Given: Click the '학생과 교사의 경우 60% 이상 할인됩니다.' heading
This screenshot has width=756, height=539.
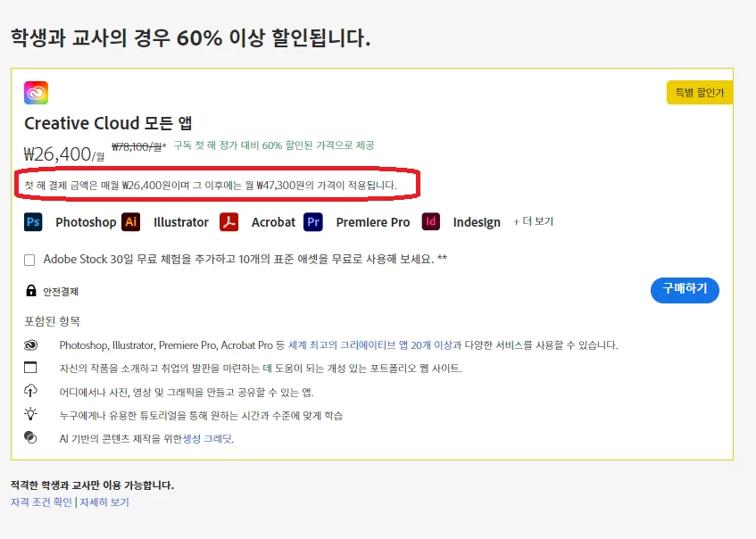Looking at the screenshot, I should pos(190,37).
